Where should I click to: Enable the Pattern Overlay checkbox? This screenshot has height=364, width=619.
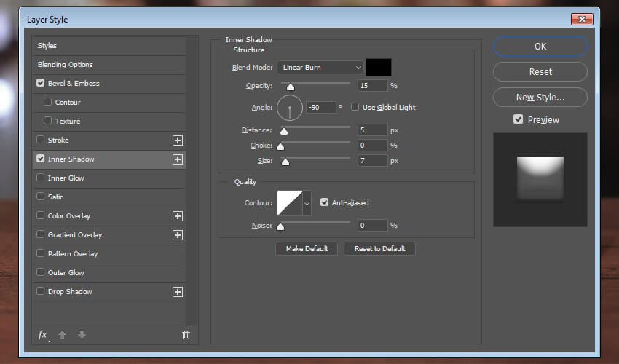tap(40, 253)
